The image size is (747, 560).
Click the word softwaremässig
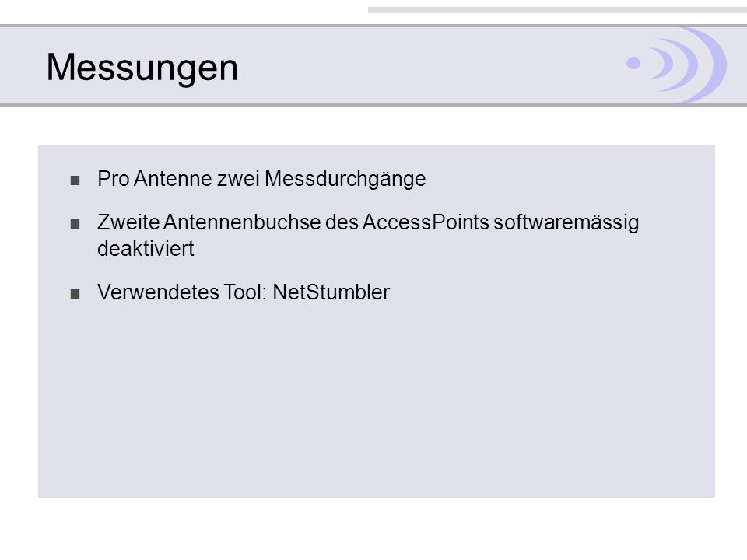566,223
